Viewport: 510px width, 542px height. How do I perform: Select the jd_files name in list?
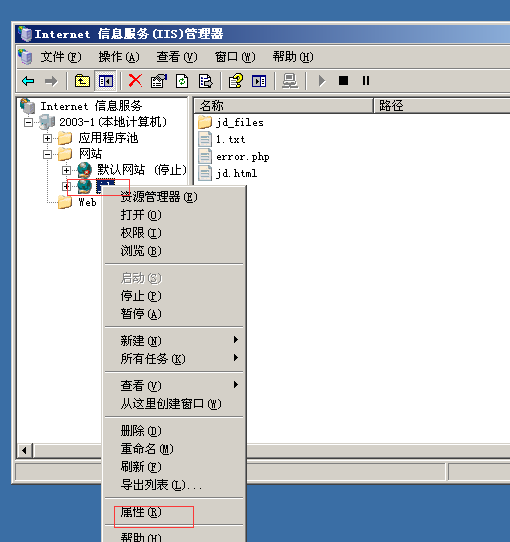[240, 122]
